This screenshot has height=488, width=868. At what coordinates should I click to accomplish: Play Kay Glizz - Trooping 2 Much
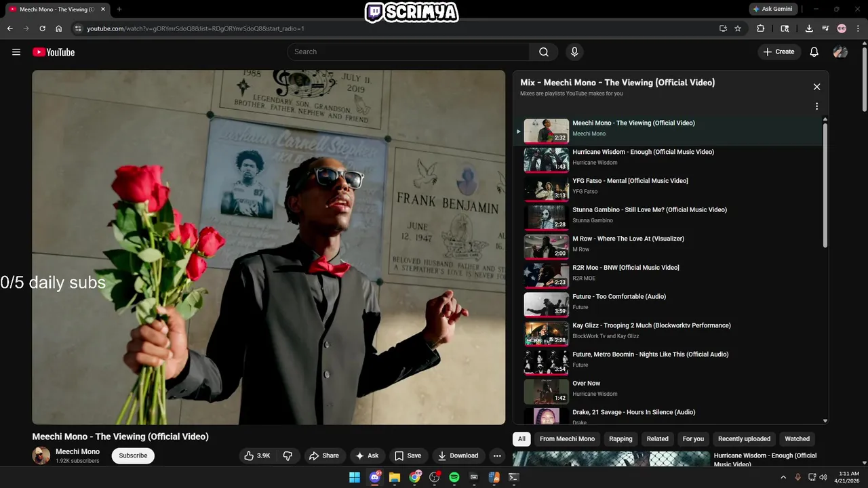pyautogui.click(x=667, y=333)
